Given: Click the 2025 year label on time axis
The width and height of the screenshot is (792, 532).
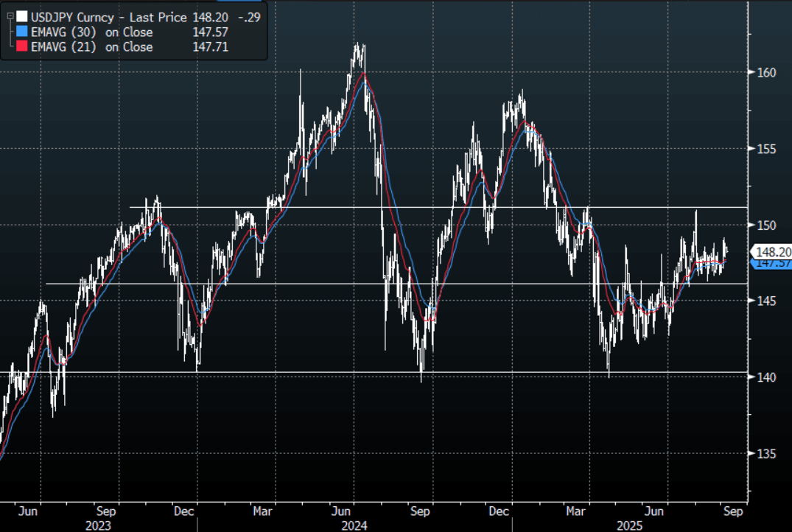Looking at the screenshot, I should 630,525.
